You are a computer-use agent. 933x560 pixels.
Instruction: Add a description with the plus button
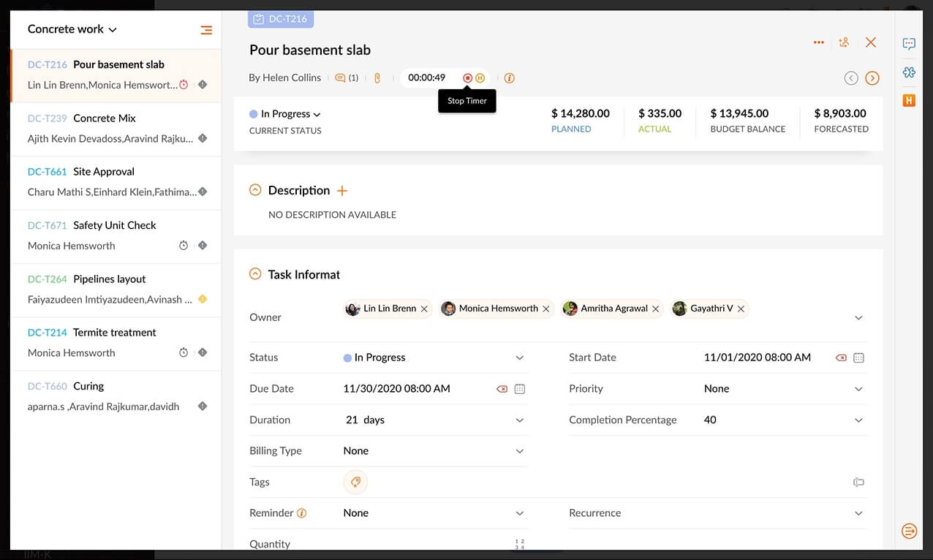pyautogui.click(x=342, y=191)
